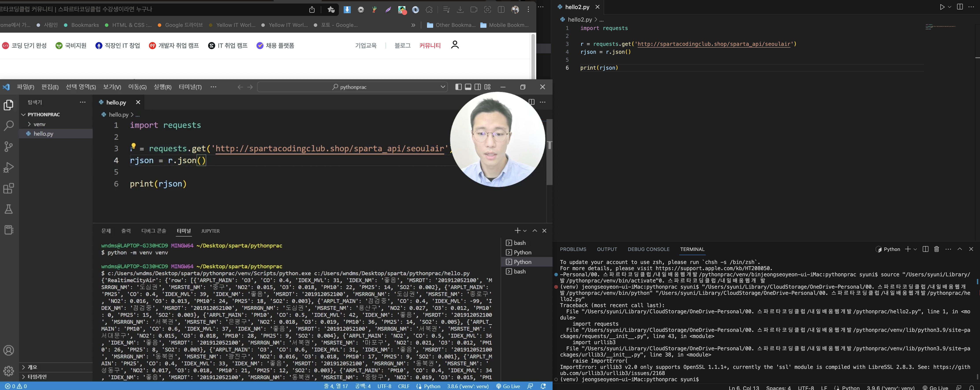Image resolution: width=980 pixels, height=390 pixels.
Task: Open the 블로그 link on the Sparta site
Action: (x=403, y=46)
